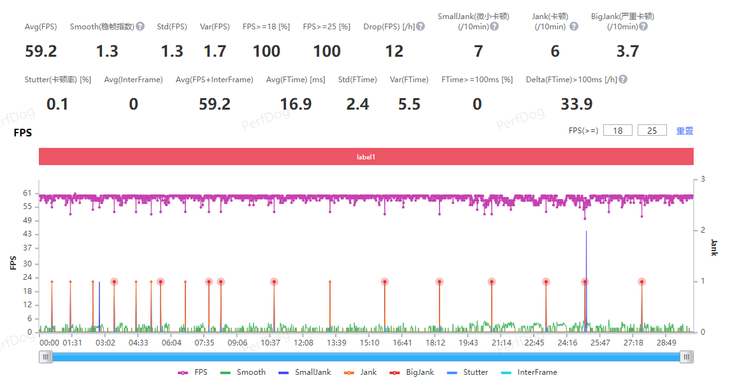Click Jank (/10min) help icon
The width and height of the screenshot is (730, 385).
click(x=574, y=27)
